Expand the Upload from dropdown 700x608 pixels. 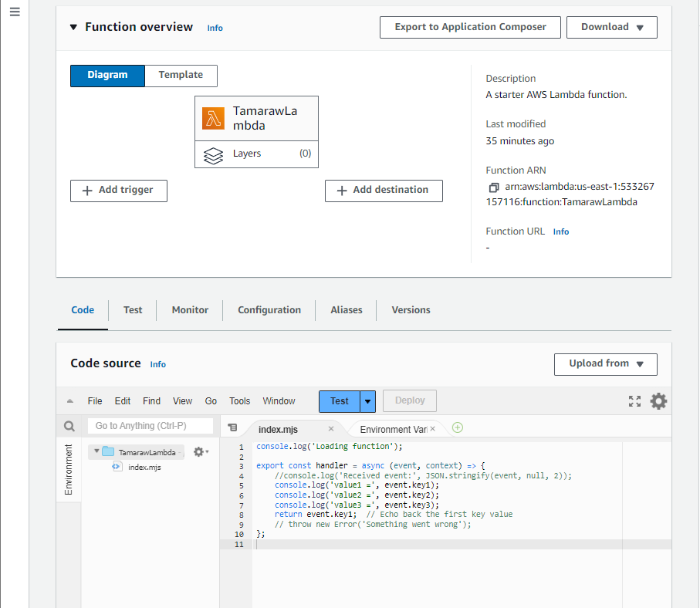(605, 364)
